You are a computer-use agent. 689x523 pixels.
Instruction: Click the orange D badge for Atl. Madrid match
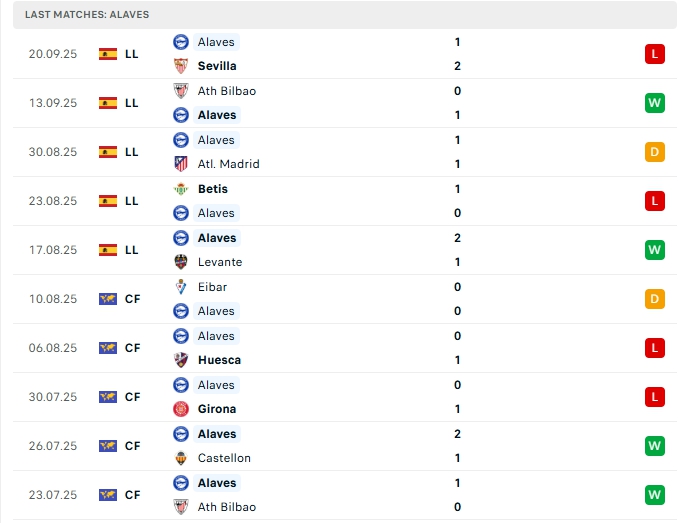tap(655, 152)
